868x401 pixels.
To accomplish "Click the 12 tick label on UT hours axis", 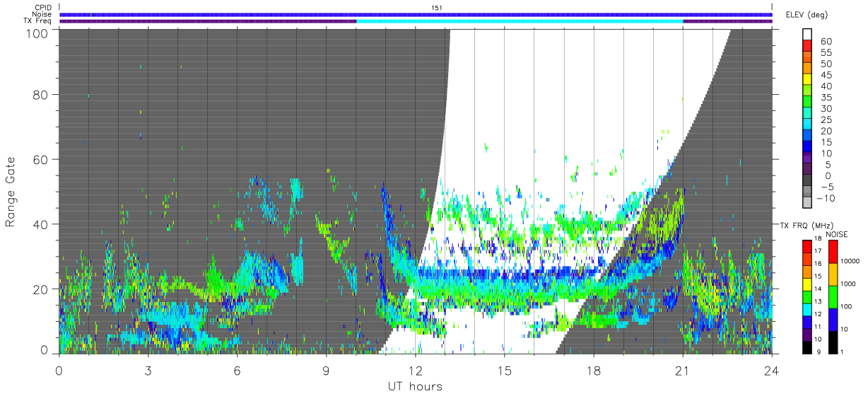I will (x=416, y=371).
